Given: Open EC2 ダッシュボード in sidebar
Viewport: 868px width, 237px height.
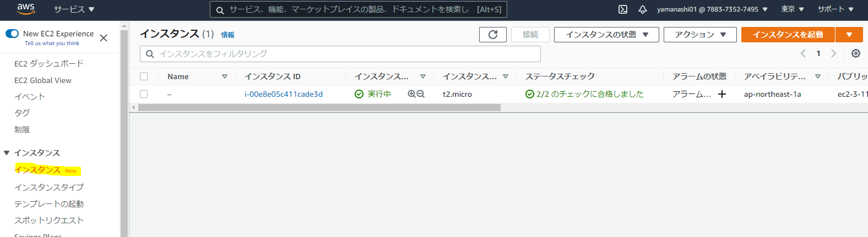Looking at the screenshot, I should tap(49, 64).
